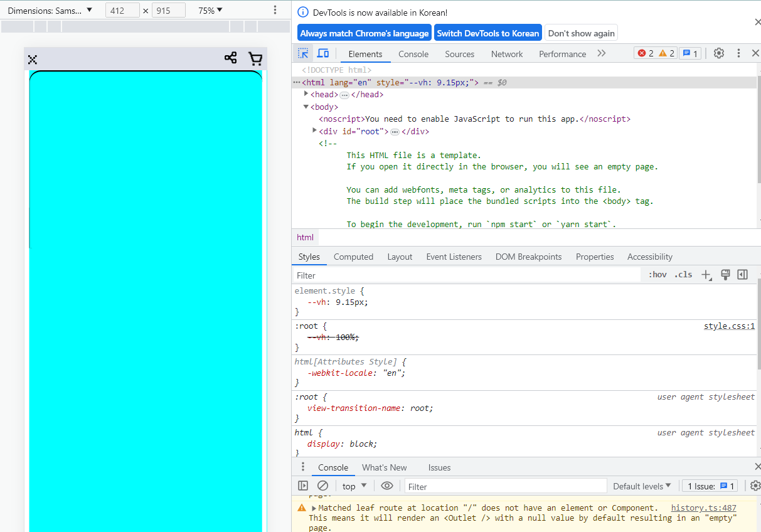
Task: Open DevTools customize three-dot menu
Action: point(738,53)
